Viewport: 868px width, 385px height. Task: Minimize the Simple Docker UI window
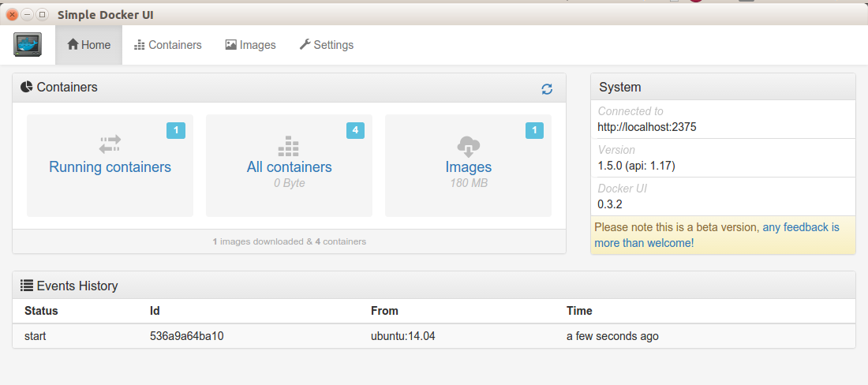27,14
